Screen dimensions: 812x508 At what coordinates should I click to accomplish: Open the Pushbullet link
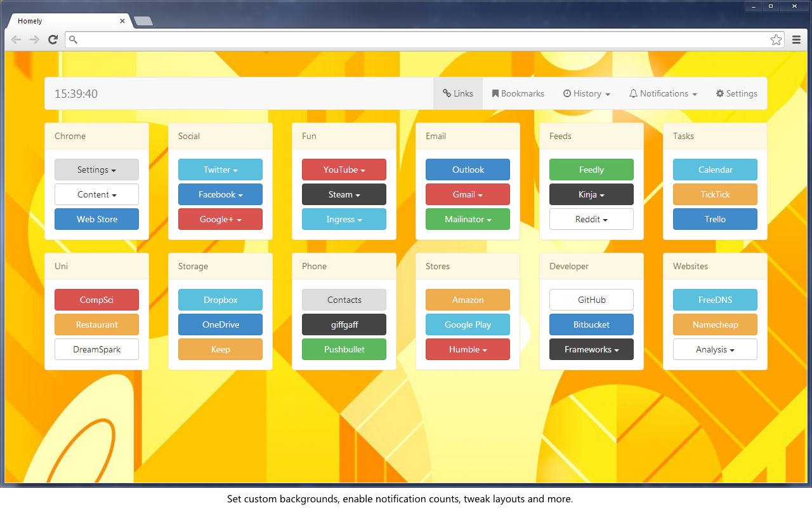[x=344, y=349]
